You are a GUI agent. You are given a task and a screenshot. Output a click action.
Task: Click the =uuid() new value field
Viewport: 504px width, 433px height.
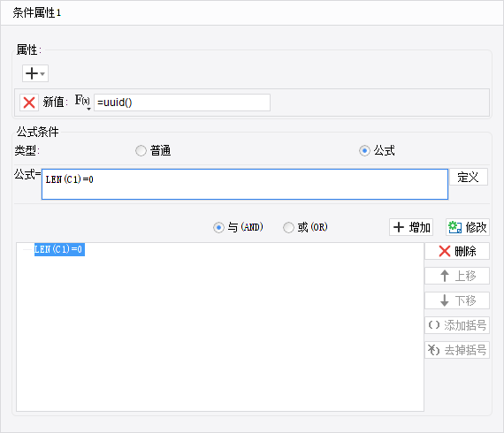(x=182, y=103)
